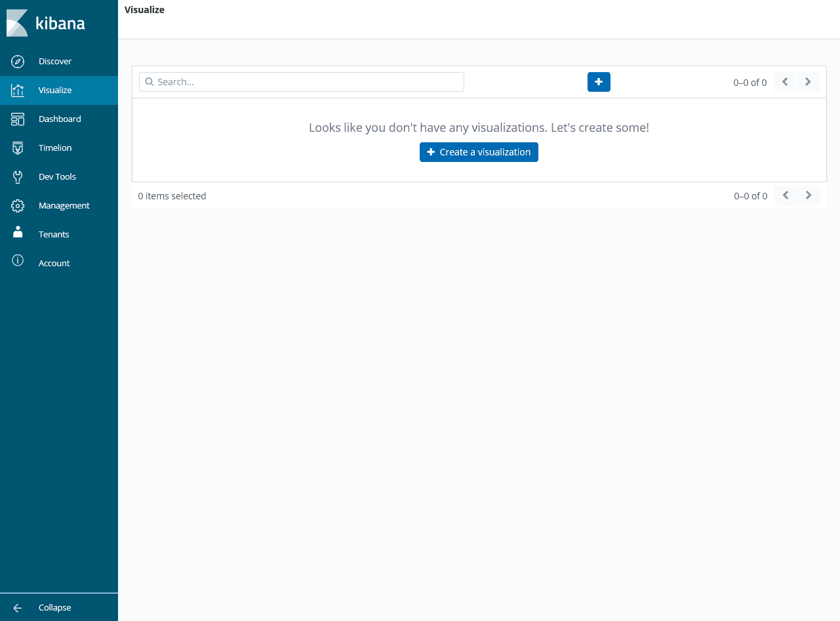This screenshot has height=621, width=840.
Task: Click the Create a visualization button
Action: click(x=479, y=152)
